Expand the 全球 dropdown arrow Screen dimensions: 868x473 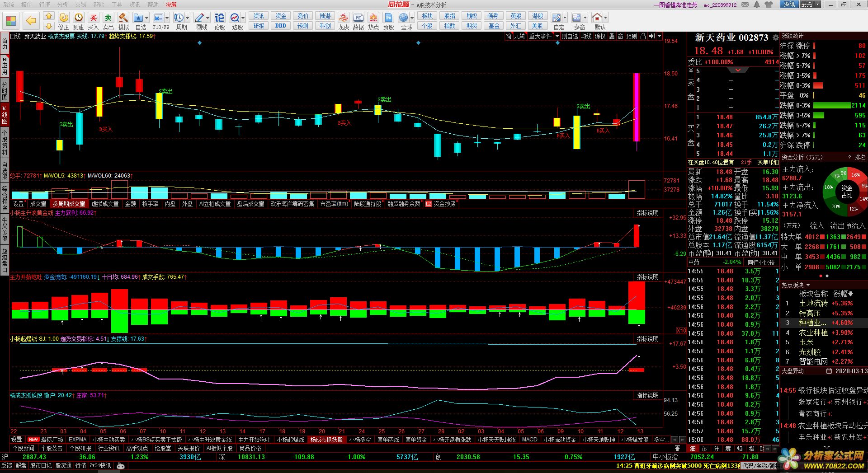pos(412,18)
